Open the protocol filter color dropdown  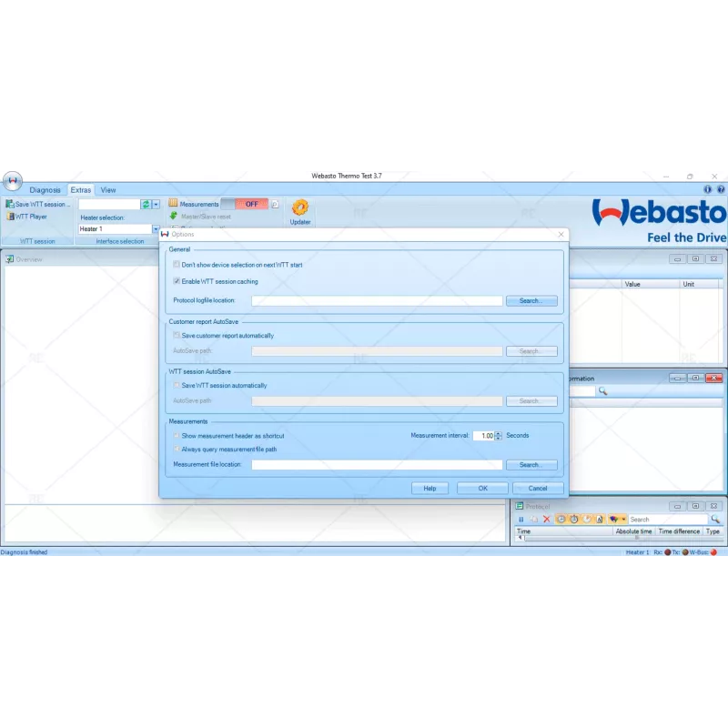coord(623,519)
